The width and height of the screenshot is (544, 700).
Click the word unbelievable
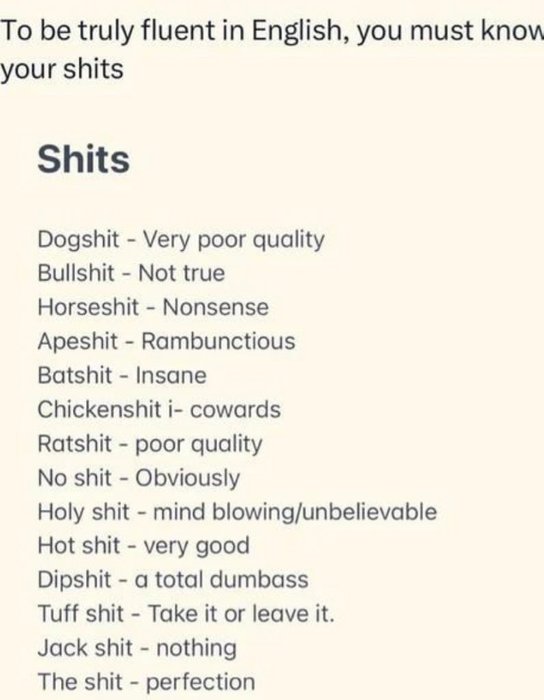370,512
